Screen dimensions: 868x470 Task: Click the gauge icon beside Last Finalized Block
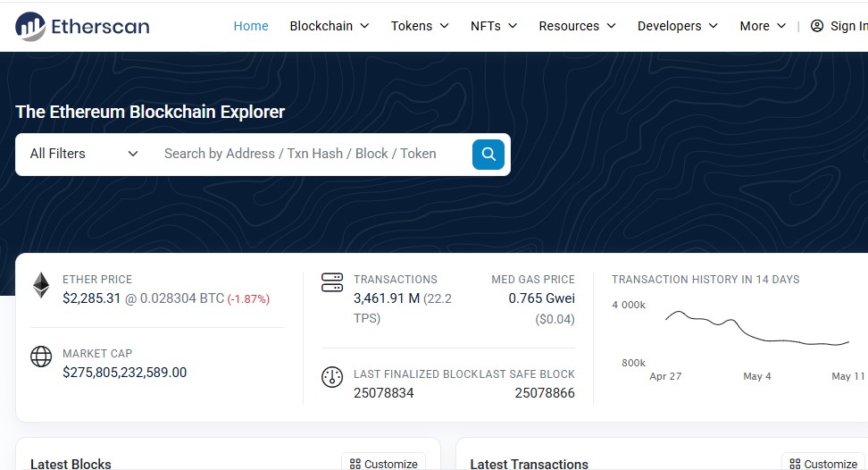[x=332, y=377]
